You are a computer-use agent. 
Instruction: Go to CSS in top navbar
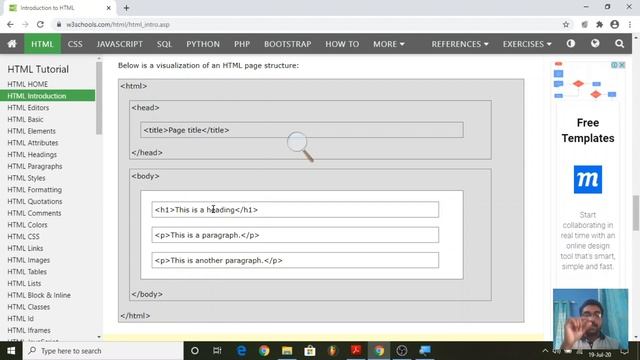pos(75,44)
